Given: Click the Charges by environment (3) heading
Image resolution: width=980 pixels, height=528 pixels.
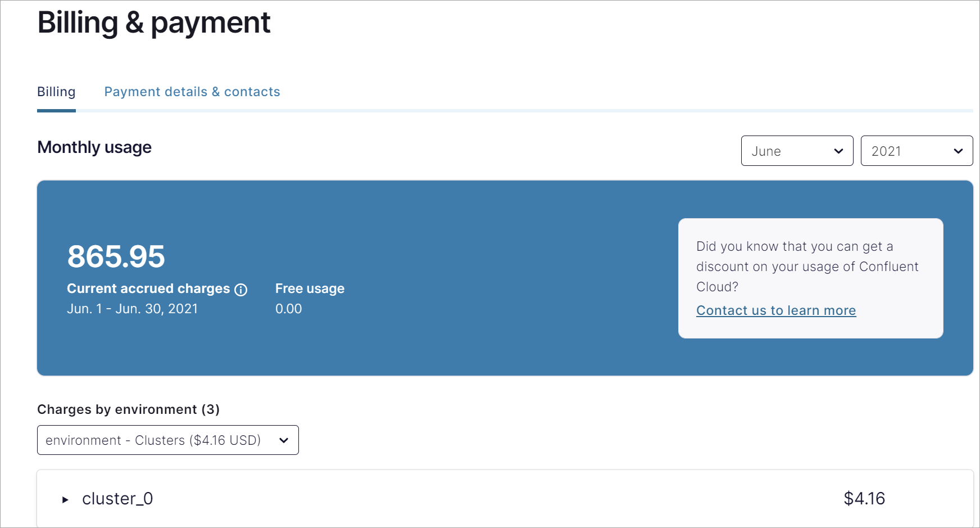Looking at the screenshot, I should point(128,409).
